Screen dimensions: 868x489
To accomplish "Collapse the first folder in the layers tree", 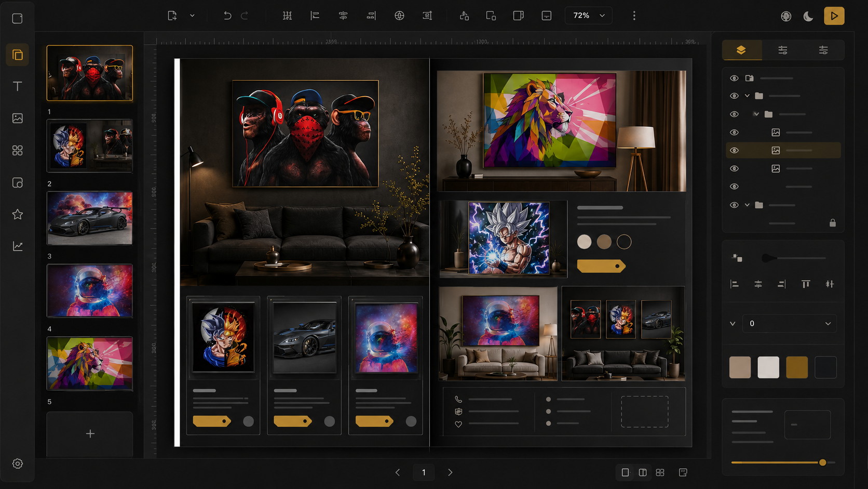I will click(x=747, y=96).
